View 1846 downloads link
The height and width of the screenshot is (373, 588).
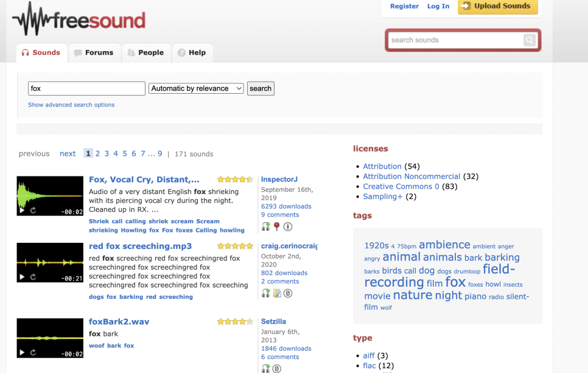coord(286,349)
